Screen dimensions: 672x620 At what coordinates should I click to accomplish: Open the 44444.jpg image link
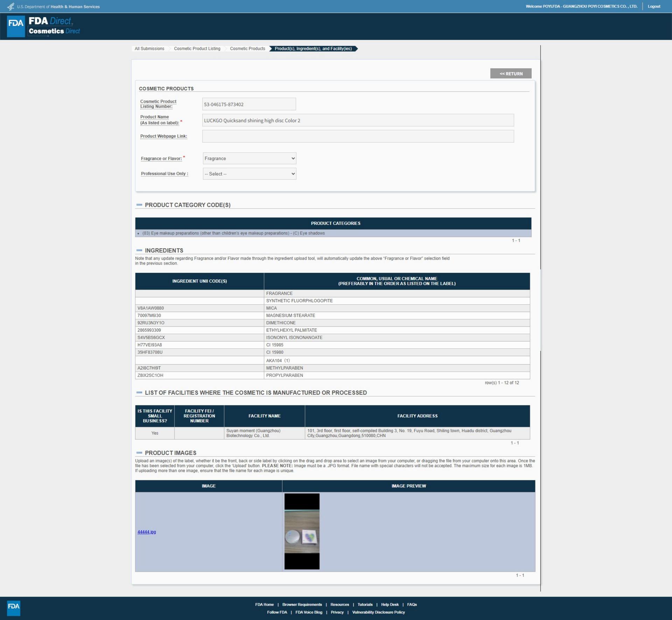tap(147, 532)
